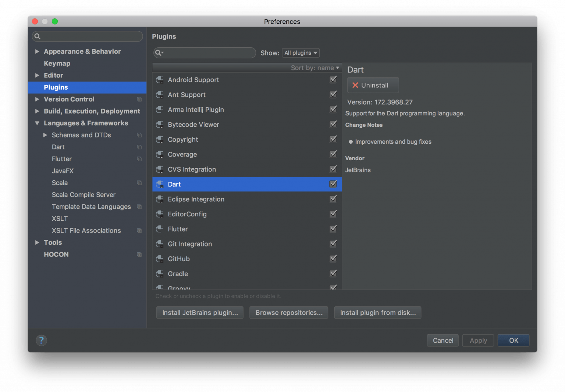The image size is (565, 392).
Task: Click the plugin icon next to Flutter
Action: [160, 229]
